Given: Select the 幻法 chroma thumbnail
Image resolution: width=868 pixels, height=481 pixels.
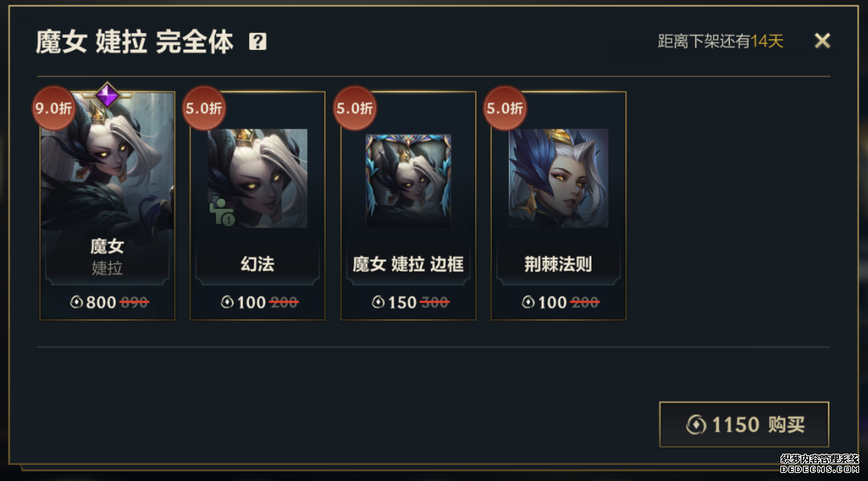Looking at the screenshot, I should [257, 178].
